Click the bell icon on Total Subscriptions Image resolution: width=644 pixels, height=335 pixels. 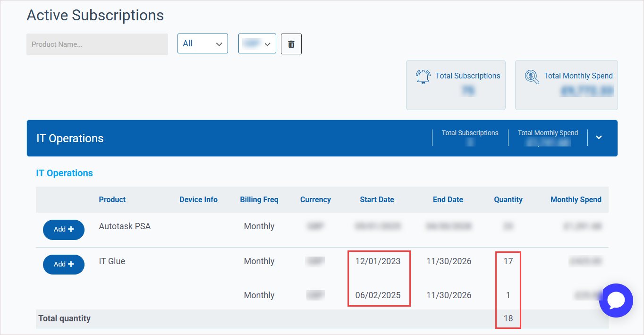(x=423, y=77)
